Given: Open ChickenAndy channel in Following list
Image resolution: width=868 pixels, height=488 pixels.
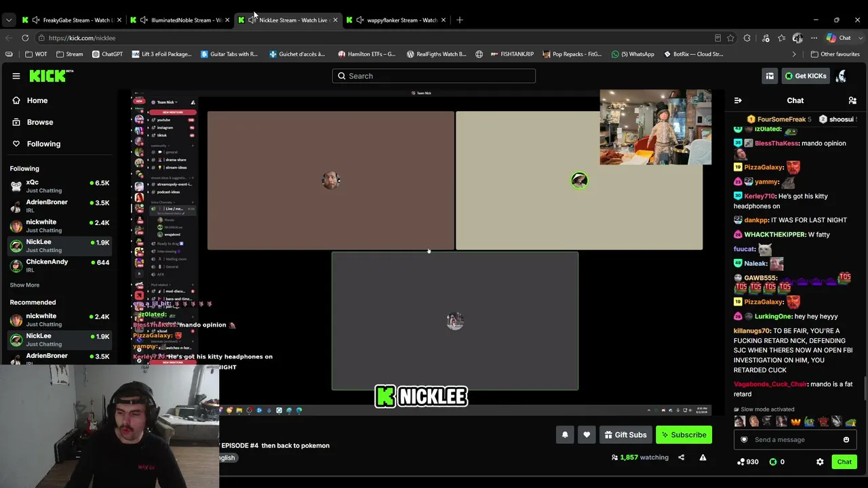Looking at the screenshot, I should pos(60,266).
